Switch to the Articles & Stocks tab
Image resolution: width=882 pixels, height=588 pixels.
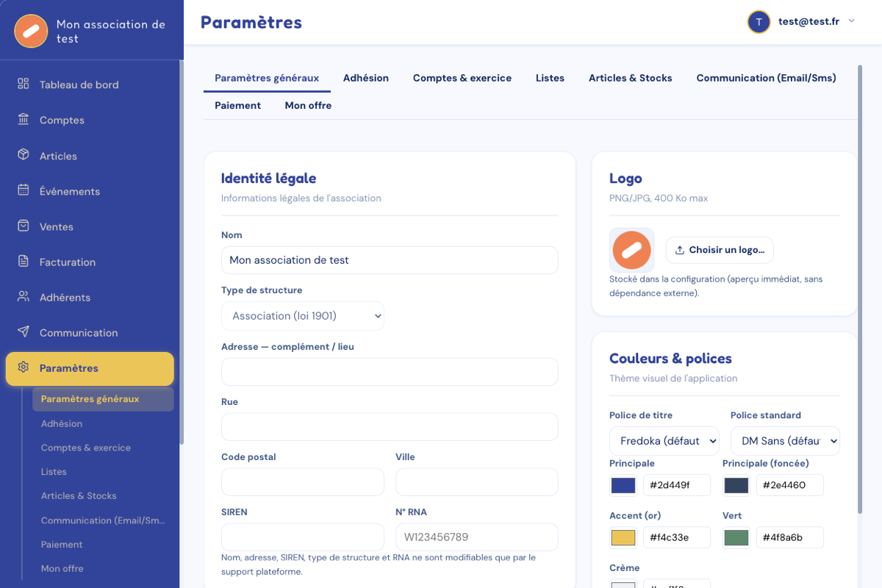(x=631, y=78)
